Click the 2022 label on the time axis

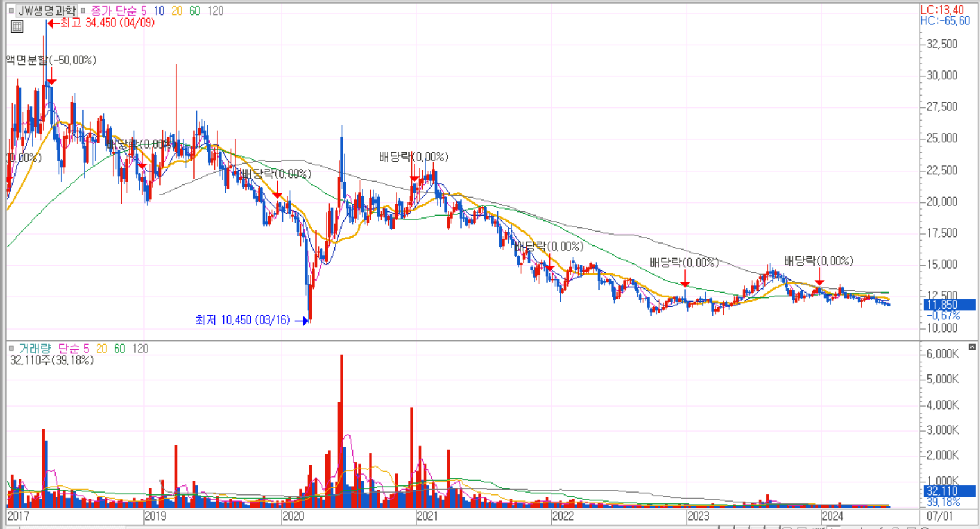tap(563, 516)
